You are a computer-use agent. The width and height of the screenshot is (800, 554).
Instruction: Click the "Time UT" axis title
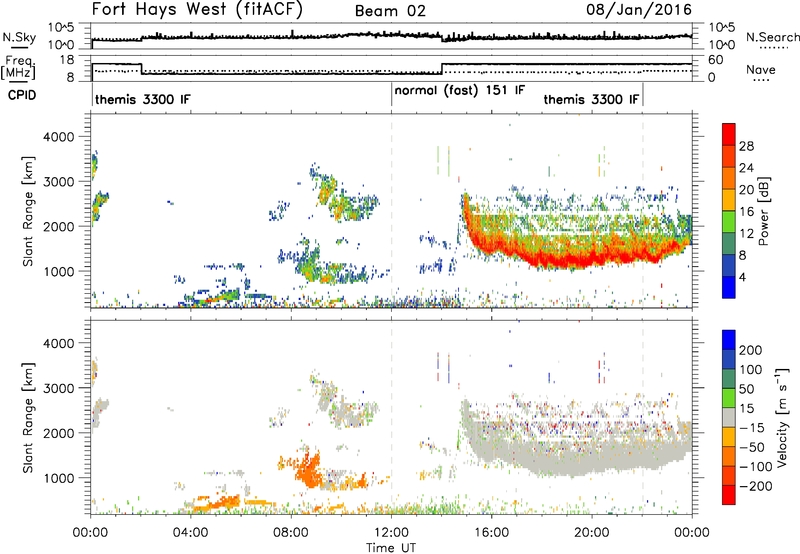391,547
